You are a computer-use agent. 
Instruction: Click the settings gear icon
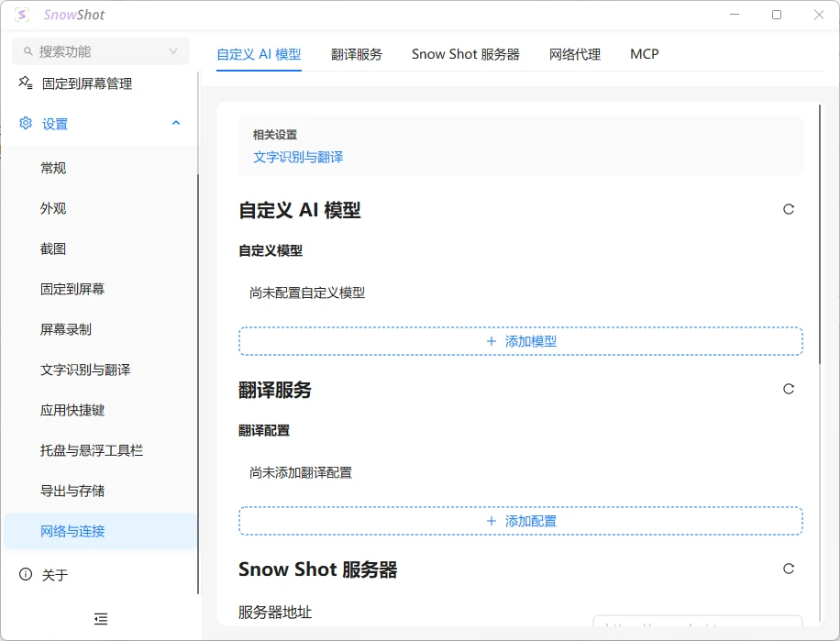point(25,123)
